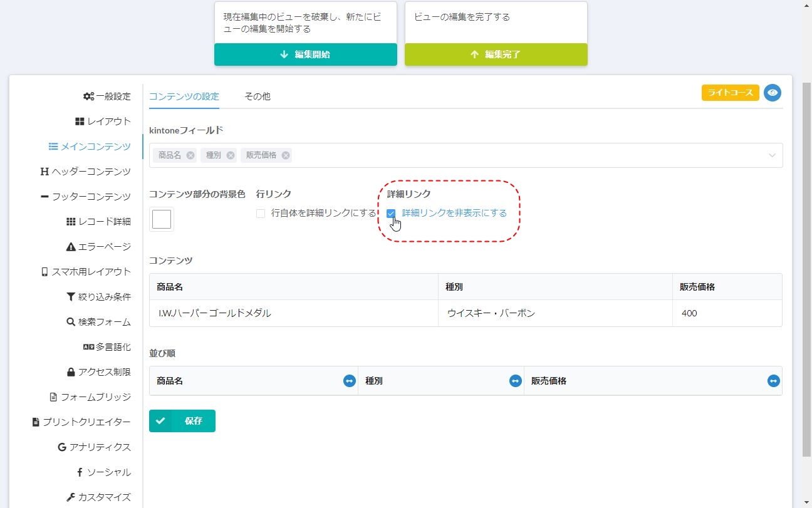The image size is (812, 508).
Task: Click the wrench icon beside カスタマイズ
Action: [71, 497]
